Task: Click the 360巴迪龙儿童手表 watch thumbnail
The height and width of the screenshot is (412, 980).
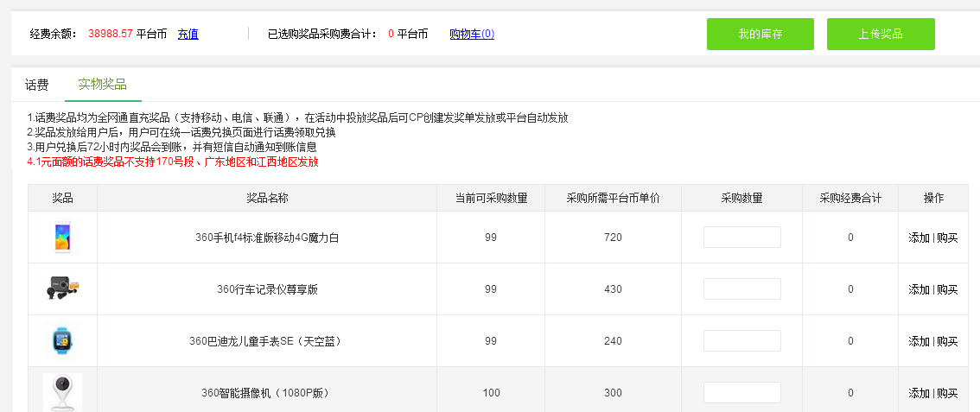Action: pos(62,341)
